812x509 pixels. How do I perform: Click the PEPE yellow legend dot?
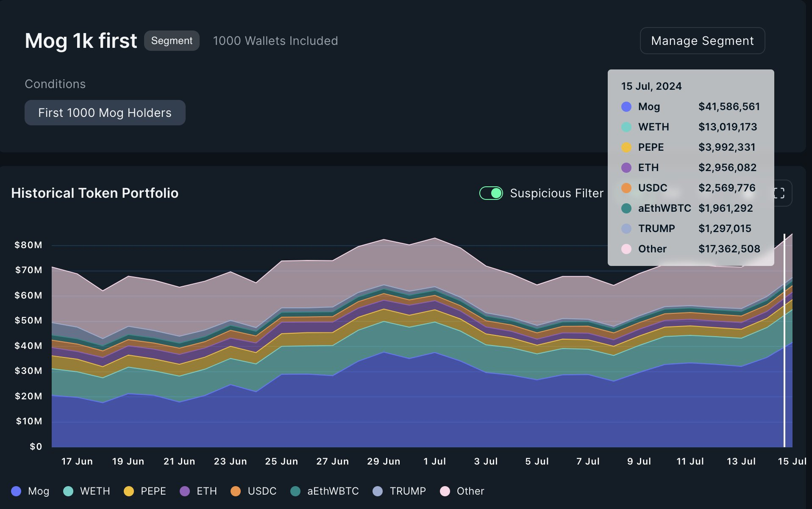click(129, 491)
